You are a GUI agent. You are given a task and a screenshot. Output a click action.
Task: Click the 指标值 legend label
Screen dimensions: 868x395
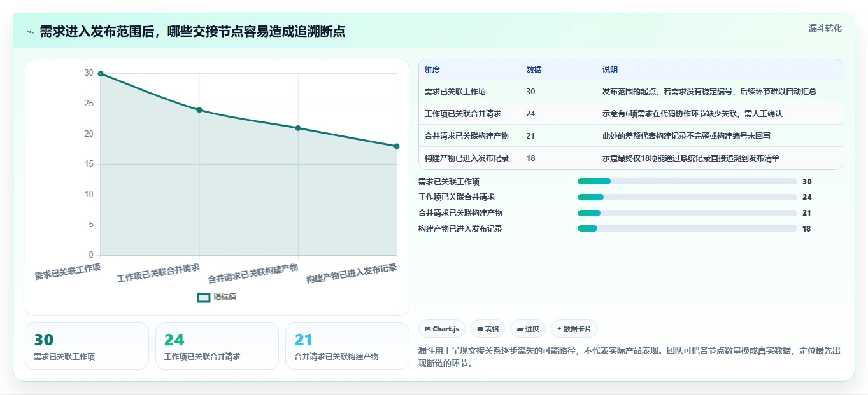(x=225, y=297)
